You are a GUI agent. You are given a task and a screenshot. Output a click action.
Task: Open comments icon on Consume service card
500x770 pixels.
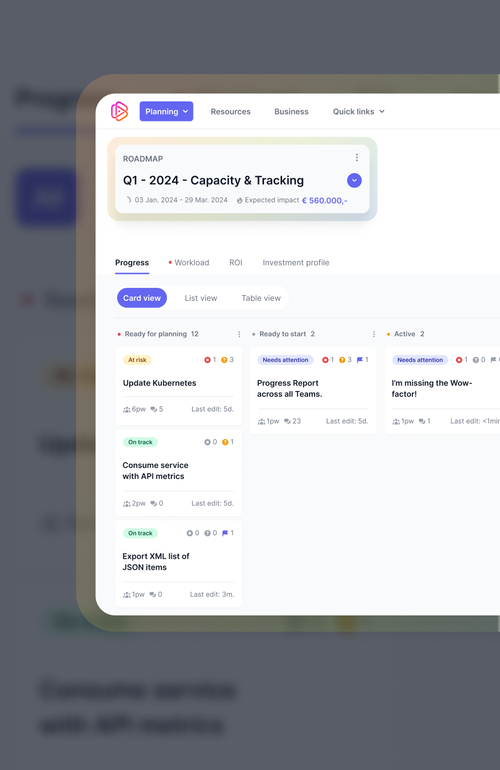(x=154, y=503)
